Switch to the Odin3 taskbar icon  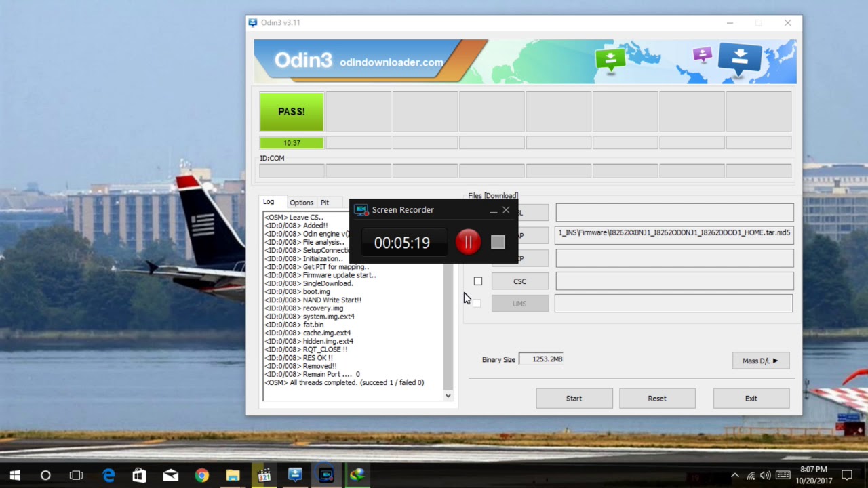[x=295, y=475]
